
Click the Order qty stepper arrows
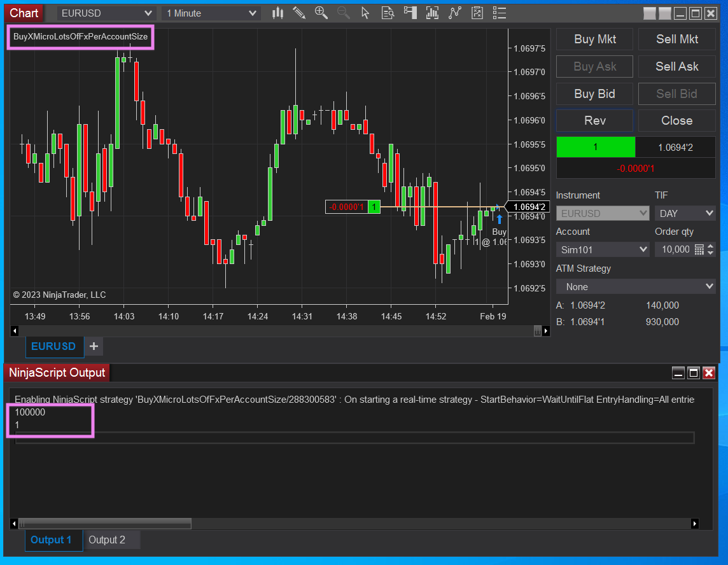click(710, 250)
